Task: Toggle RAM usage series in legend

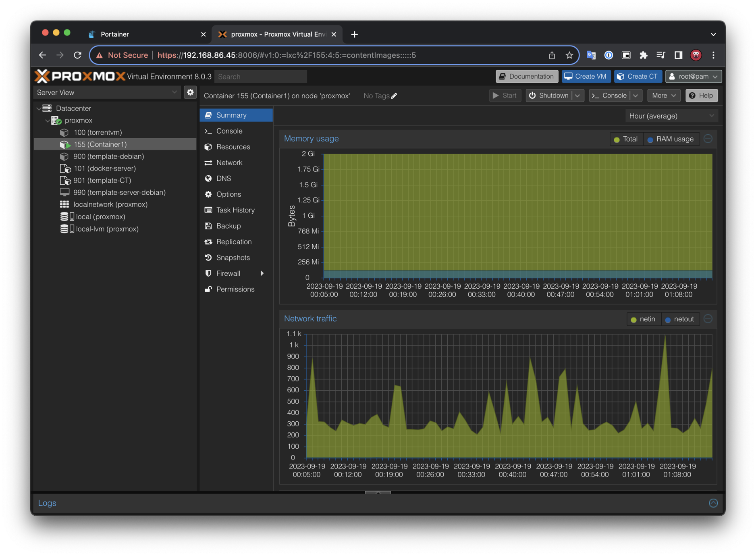Action: pyautogui.click(x=671, y=139)
